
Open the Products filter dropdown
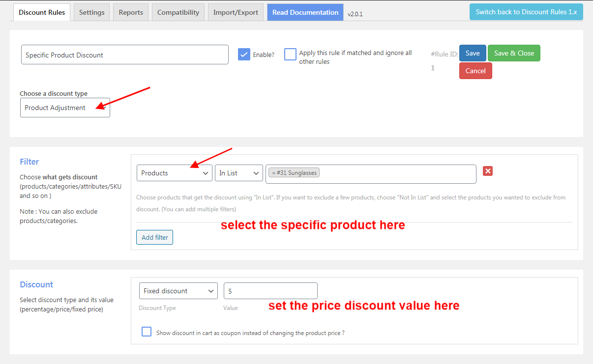[174, 172]
